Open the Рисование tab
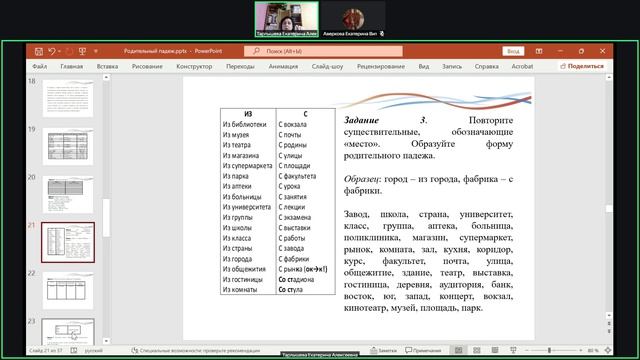Screen dimensions: 640x360 [147, 66]
